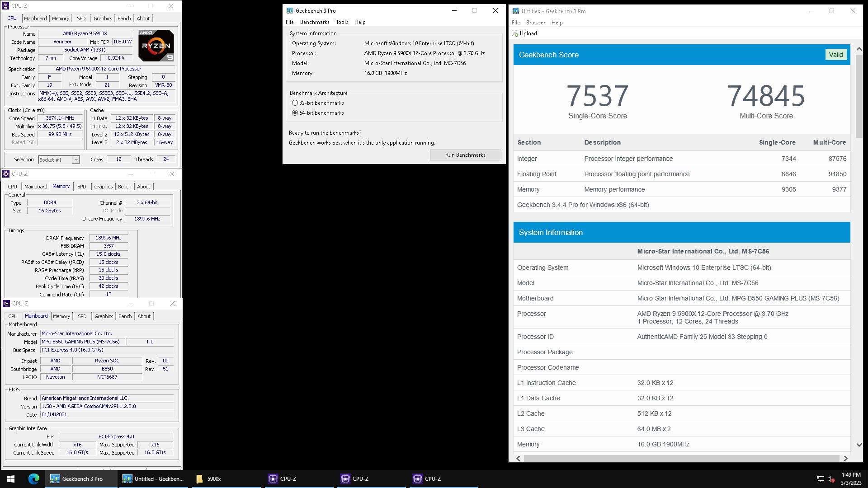Open SPD tab in middle CPU-Z Memory window
868x488 pixels.
coord(82,187)
